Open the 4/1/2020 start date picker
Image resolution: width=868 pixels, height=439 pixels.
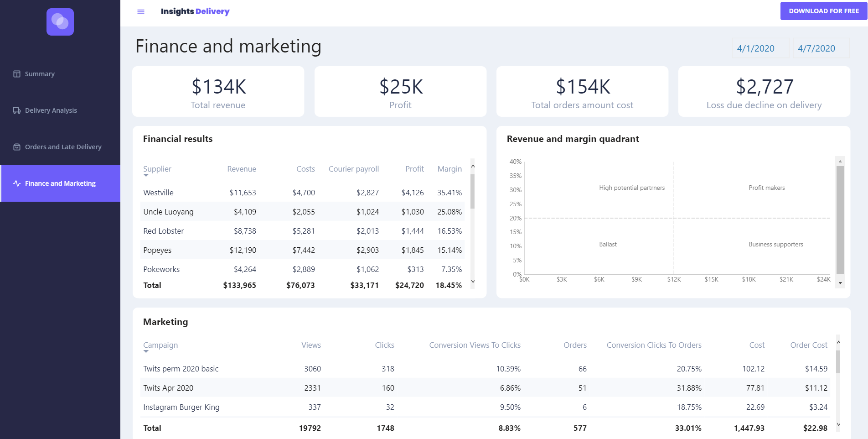tap(760, 48)
